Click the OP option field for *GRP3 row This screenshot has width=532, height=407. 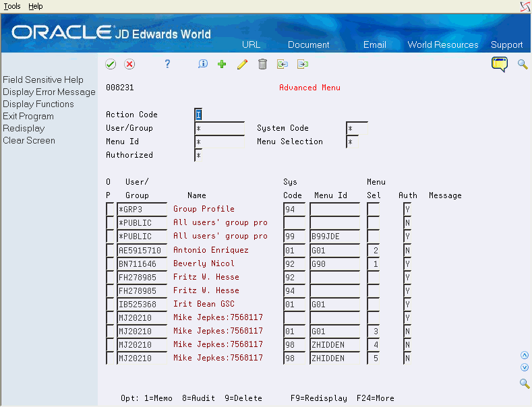pyautogui.click(x=111, y=210)
